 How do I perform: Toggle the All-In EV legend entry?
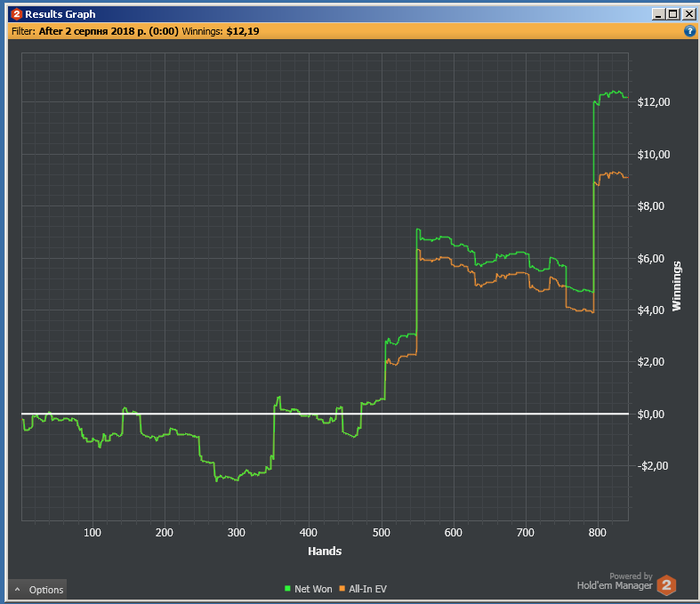[363, 589]
